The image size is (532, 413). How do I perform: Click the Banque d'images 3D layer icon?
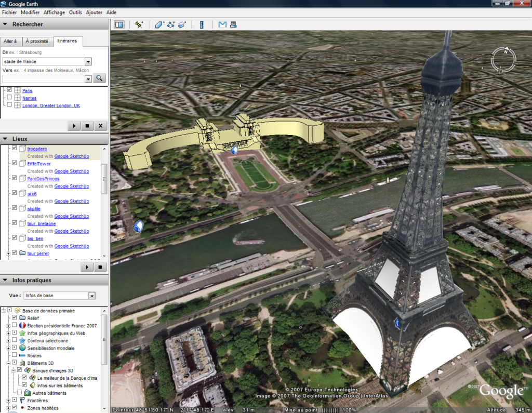28,370
